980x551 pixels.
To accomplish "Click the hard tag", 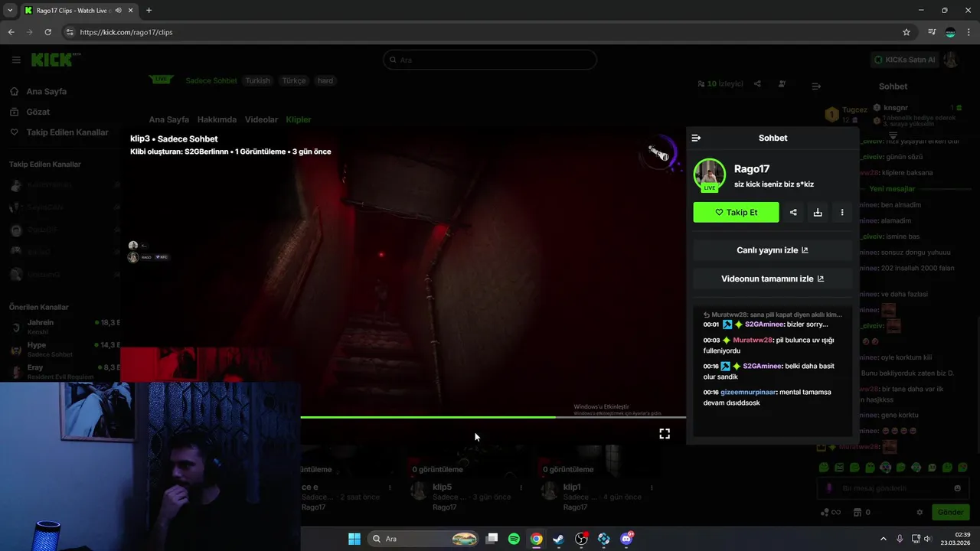I will [x=325, y=80].
